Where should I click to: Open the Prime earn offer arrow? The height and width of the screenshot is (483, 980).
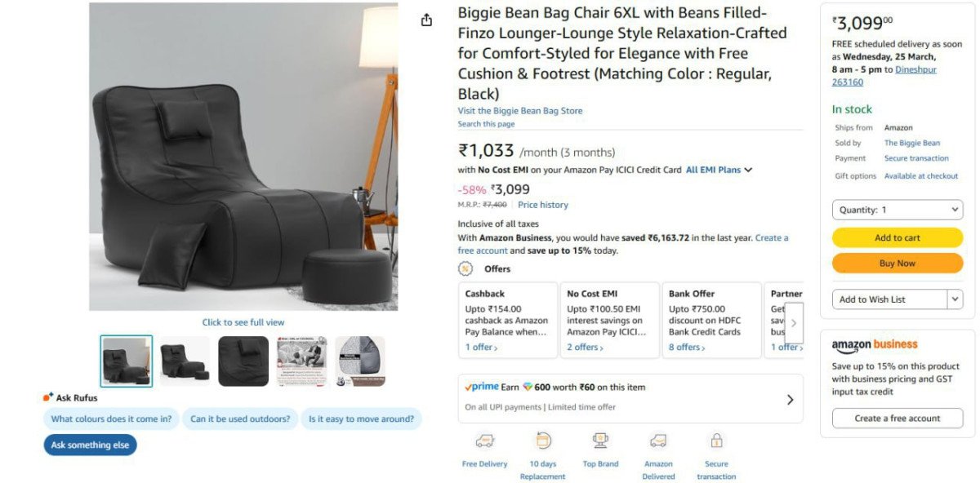tap(790, 400)
